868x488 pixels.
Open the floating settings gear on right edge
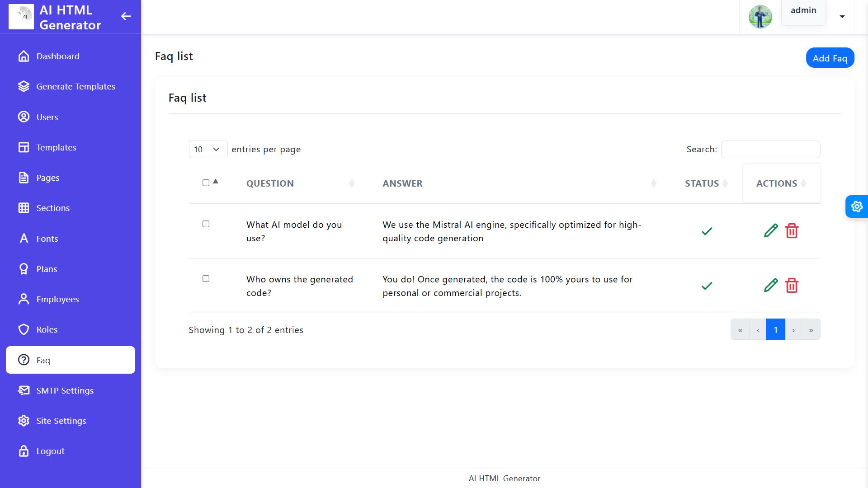857,206
